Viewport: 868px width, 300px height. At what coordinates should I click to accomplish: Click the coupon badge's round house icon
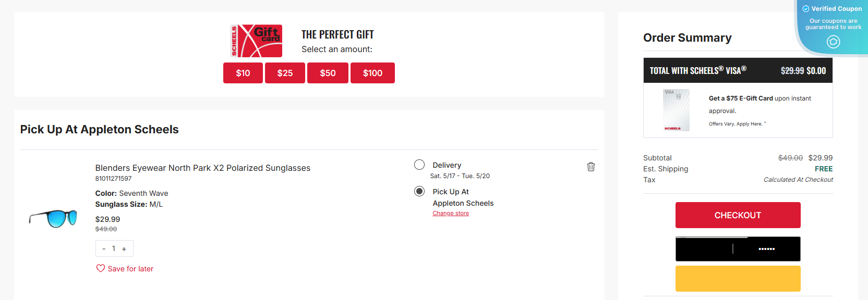pyautogui.click(x=834, y=42)
